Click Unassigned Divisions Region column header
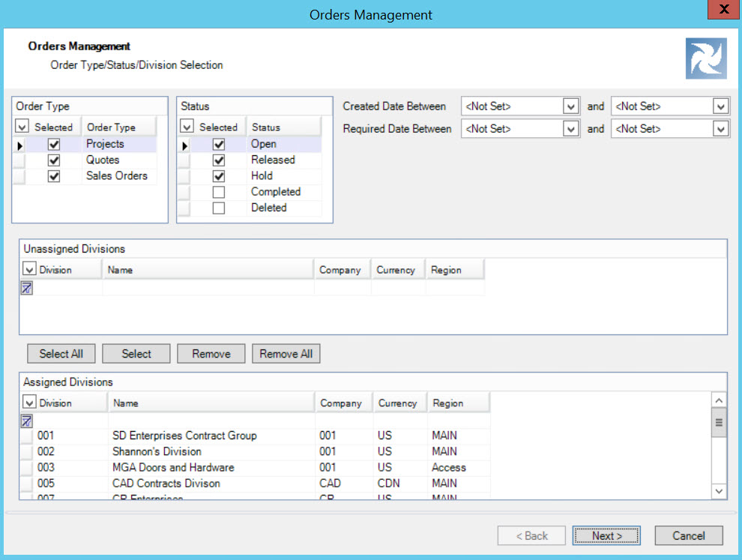This screenshot has height=560, width=742. 455,270
